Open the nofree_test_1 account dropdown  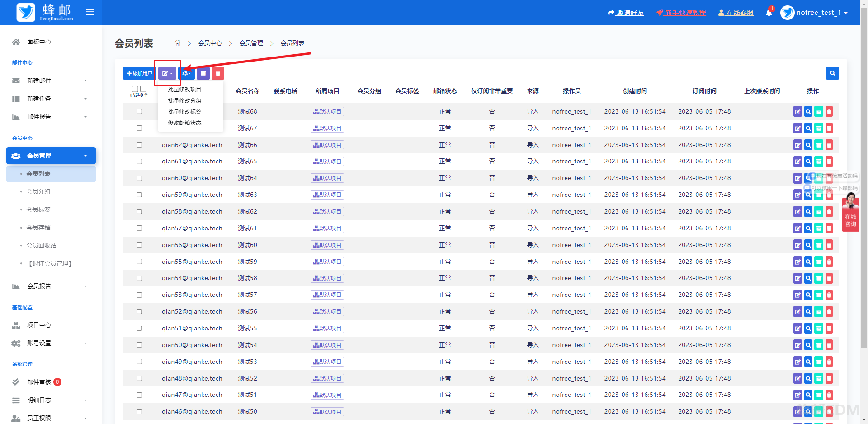[x=814, y=13]
